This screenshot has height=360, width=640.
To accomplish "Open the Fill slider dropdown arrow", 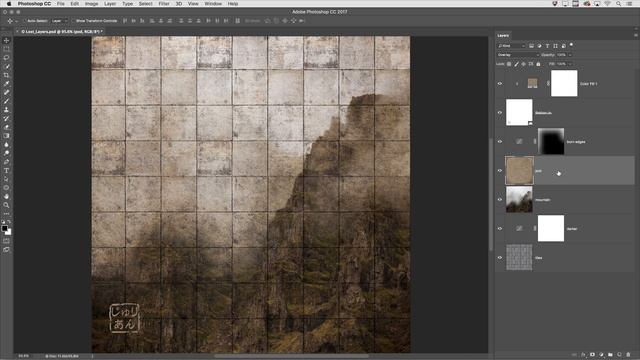I will [570, 64].
